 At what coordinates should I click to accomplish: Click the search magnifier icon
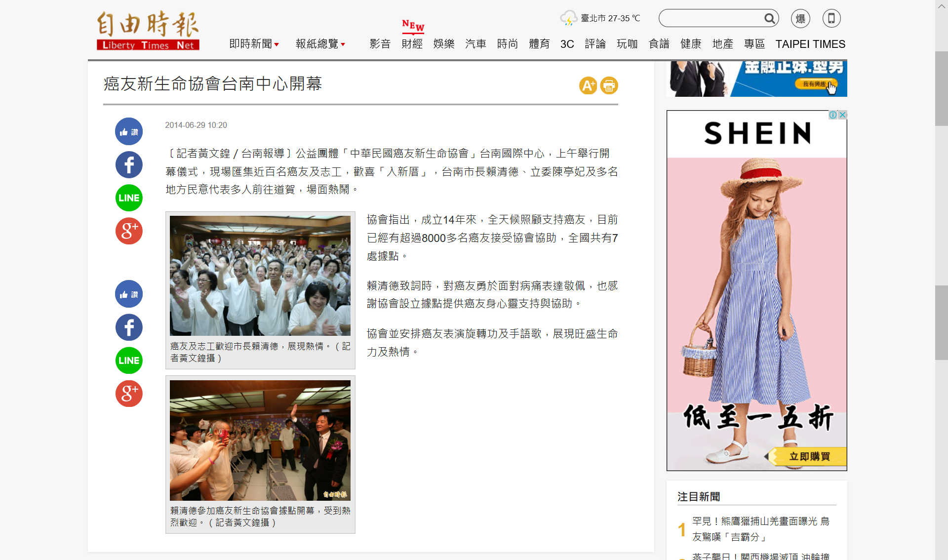click(x=769, y=19)
